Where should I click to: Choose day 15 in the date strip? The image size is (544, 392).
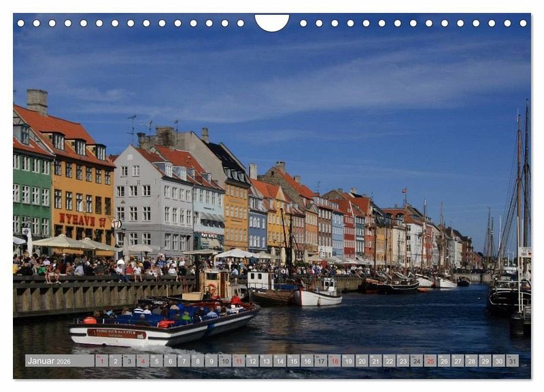click(x=293, y=361)
